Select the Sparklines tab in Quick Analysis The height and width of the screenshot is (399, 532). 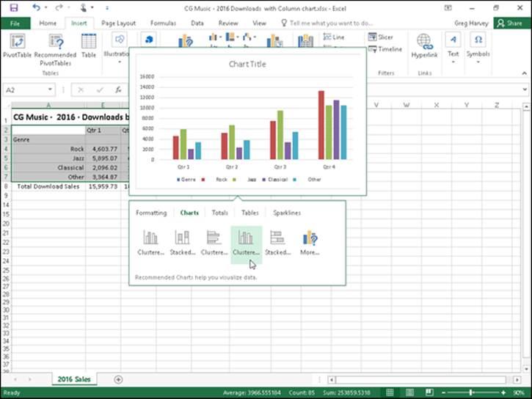287,213
